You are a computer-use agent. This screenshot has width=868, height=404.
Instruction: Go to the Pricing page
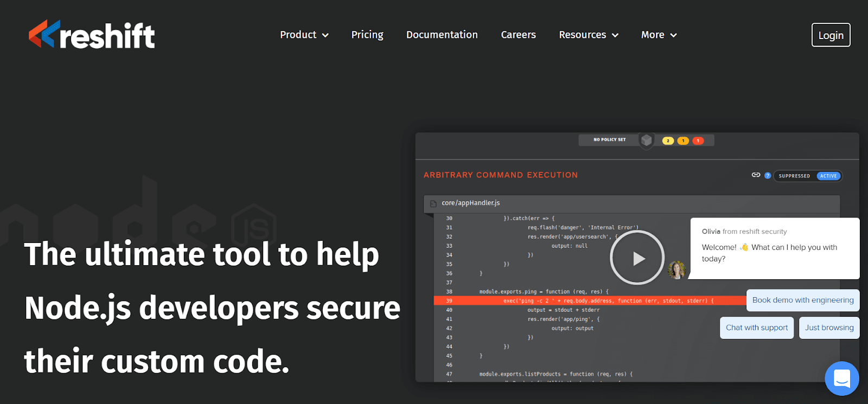(x=367, y=35)
